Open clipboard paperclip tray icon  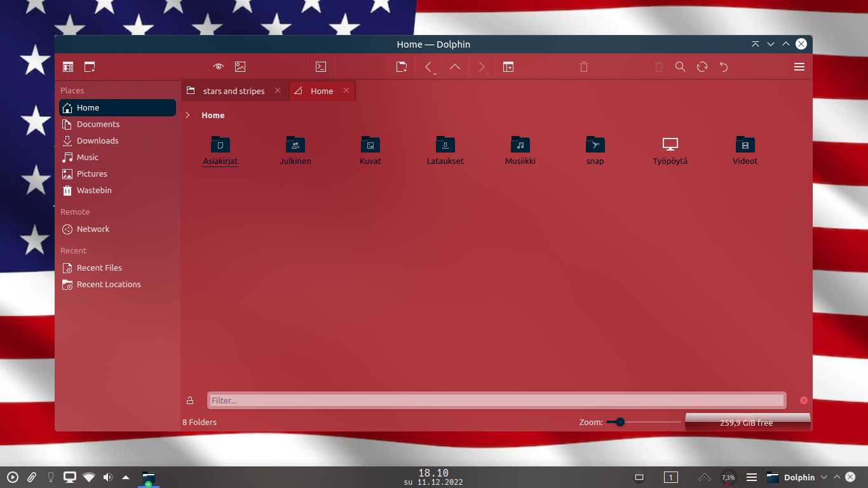32,477
